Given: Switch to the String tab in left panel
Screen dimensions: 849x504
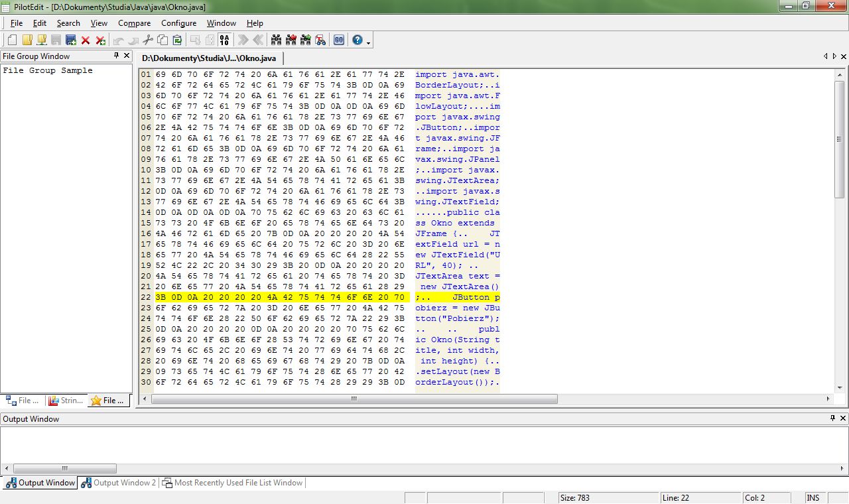Looking at the screenshot, I should coord(66,400).
